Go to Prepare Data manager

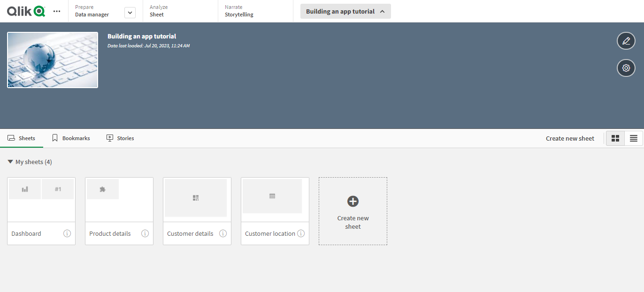(92, 11)
